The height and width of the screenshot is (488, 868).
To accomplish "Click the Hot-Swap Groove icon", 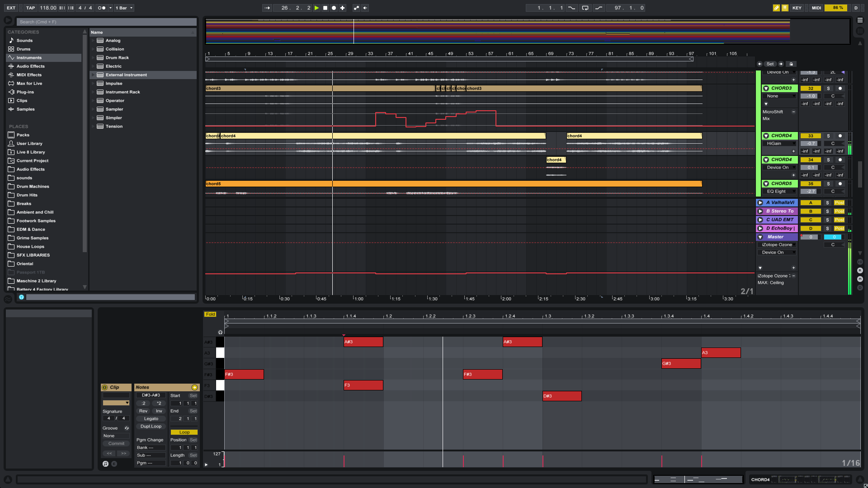I will [x=127, y=428].
